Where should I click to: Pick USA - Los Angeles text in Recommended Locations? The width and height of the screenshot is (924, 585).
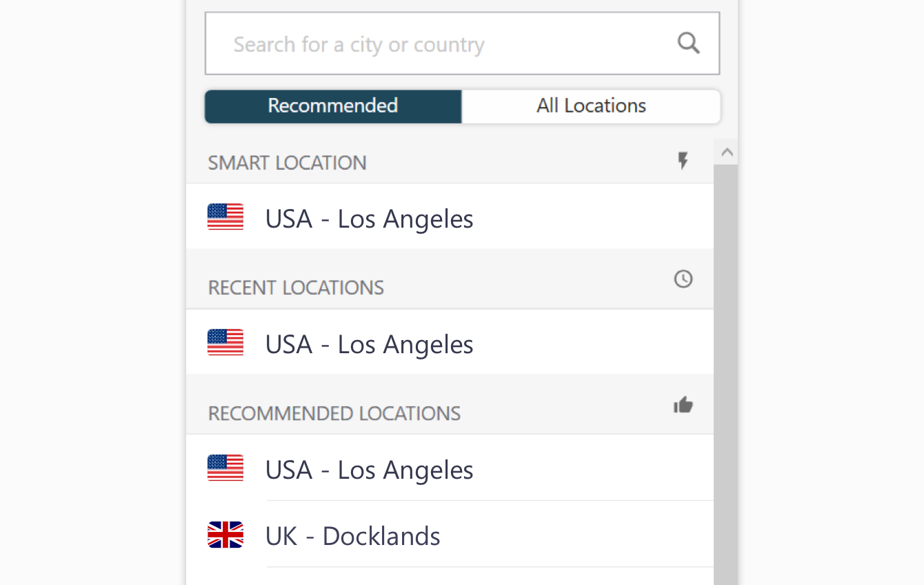369,470
